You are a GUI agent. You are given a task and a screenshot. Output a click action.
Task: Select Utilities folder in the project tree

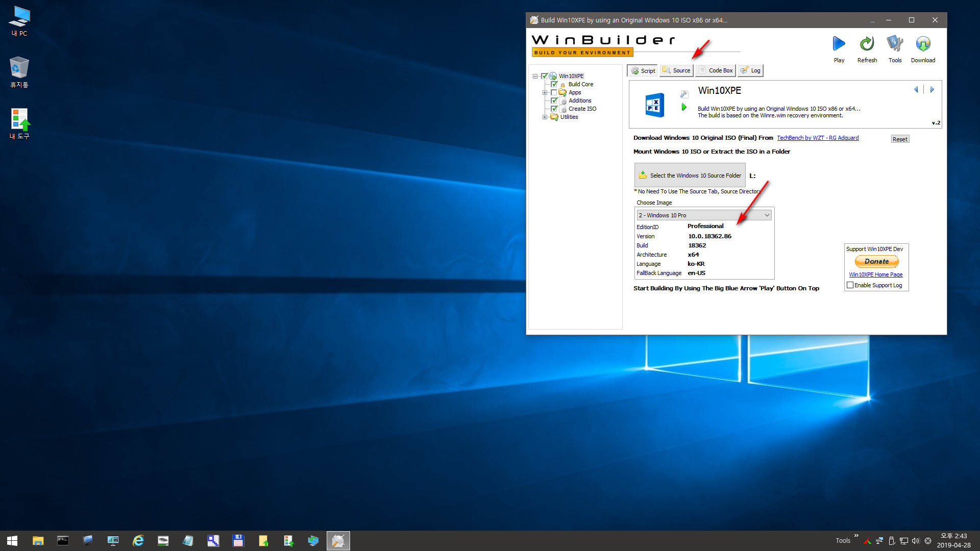[x=569, y=117]
